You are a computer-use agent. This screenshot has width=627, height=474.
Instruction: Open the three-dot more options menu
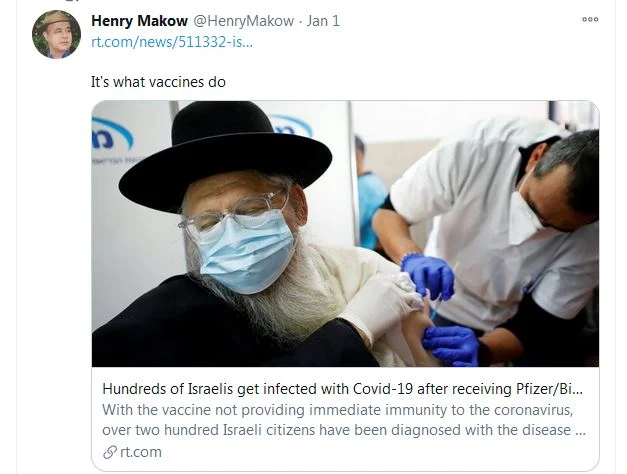[590, 19]
